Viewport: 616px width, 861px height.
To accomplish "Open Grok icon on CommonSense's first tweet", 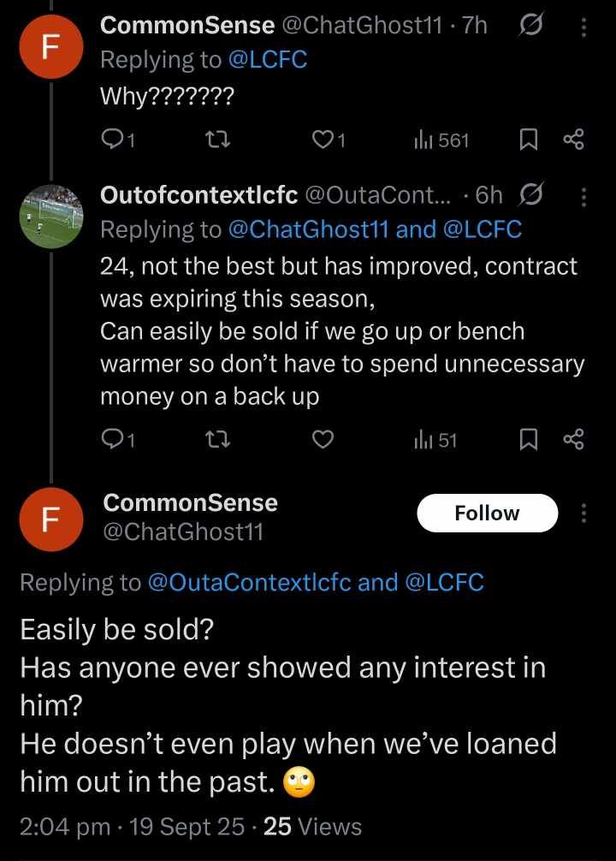I will [x=530, y=27].
